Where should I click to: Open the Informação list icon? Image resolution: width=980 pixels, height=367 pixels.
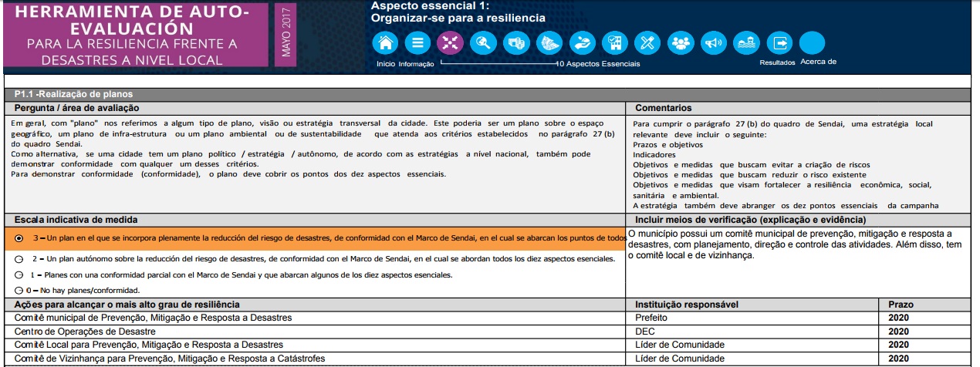(x=417, y=42)
